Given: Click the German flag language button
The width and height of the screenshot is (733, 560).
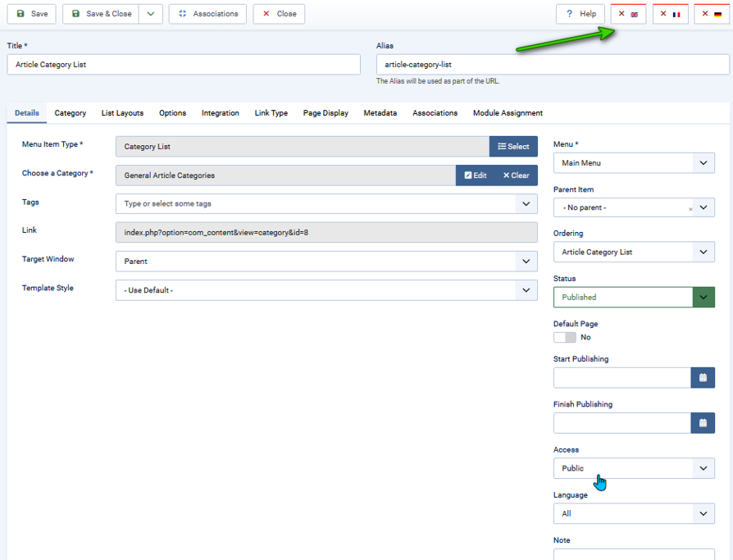Looking at the screenshot, I should (712, 14).
